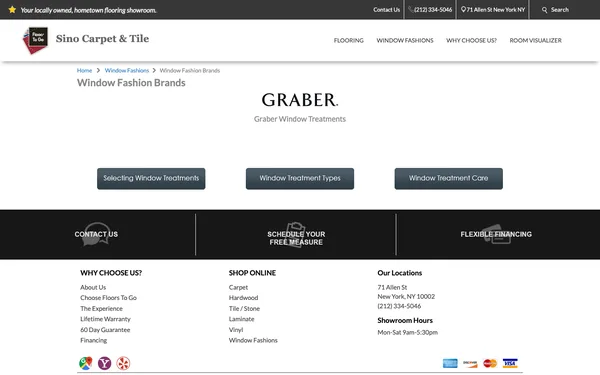Go to Window Fashions breadcrumb
600x375 pixels.
click(127, 70)
